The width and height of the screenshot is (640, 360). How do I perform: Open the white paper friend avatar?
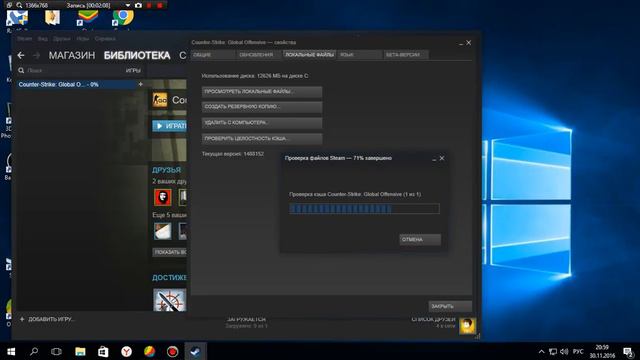pyautogui.click(x=162, y=231)
